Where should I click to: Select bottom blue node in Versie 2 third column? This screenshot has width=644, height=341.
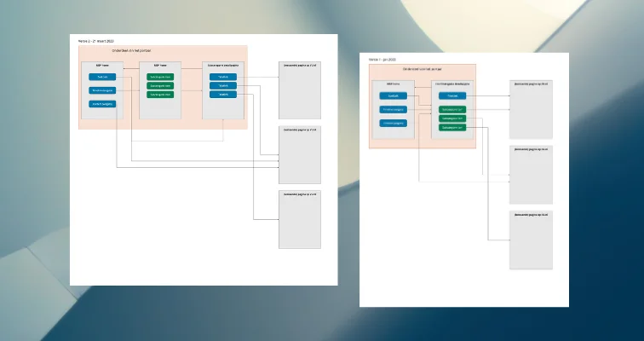[223, 95]
